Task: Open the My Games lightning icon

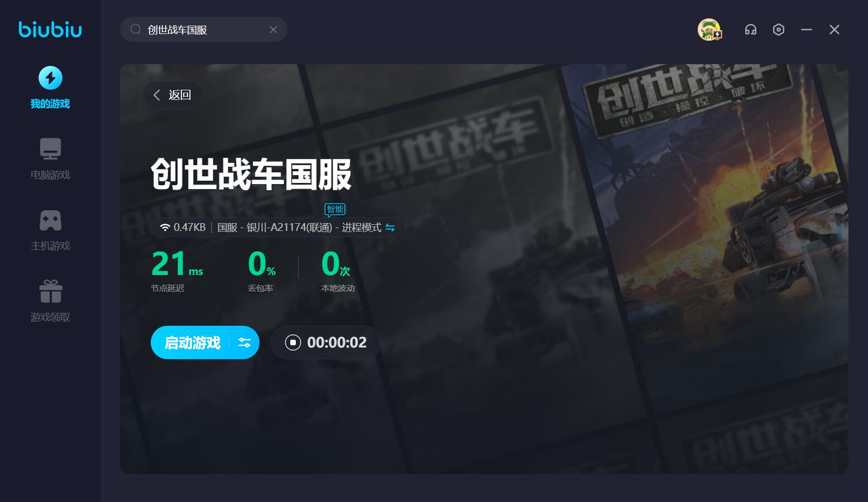Action: click(50, 78)
